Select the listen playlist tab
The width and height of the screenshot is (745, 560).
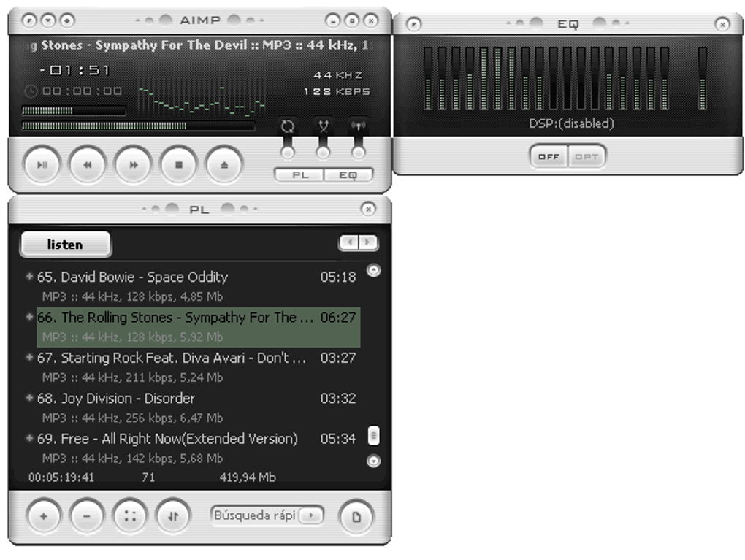[66, 244]
